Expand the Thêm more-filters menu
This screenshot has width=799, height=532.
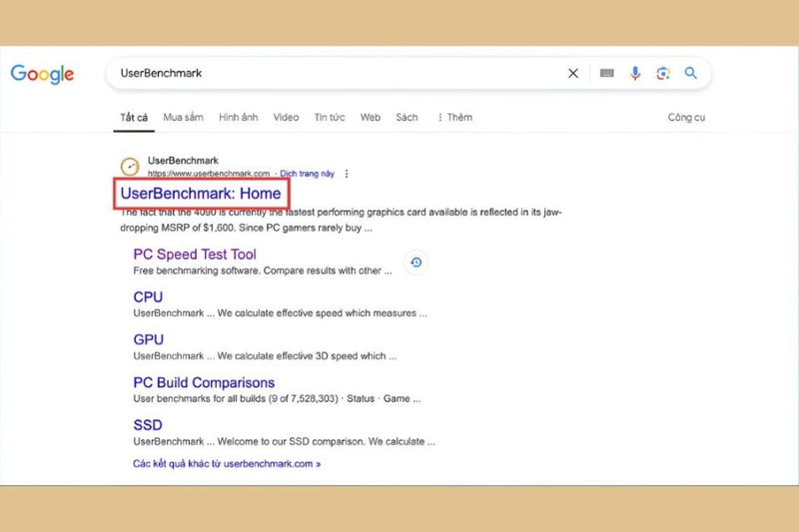tap(454, 118)
